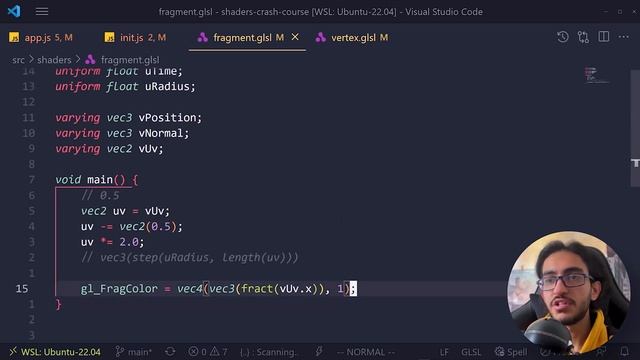Change GLSL language mode

pos(471,352)
